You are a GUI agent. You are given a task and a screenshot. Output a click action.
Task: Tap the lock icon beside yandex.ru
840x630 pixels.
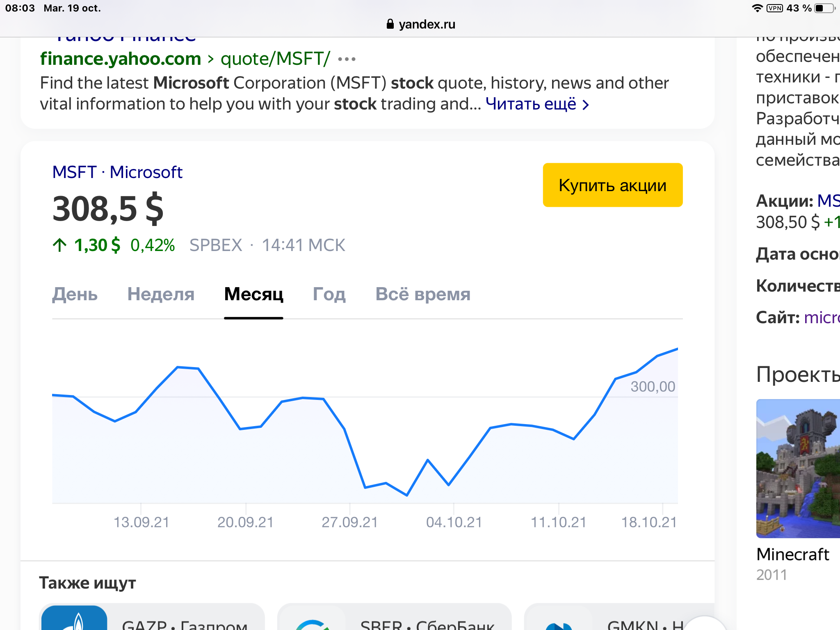point(390,24)
